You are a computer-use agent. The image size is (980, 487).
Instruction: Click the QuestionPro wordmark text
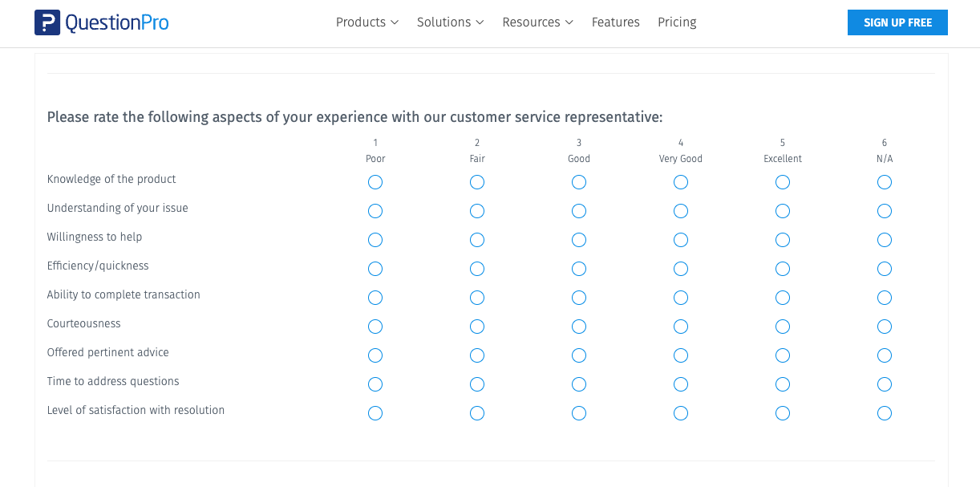pyautogui.click(x=117, y=22)
